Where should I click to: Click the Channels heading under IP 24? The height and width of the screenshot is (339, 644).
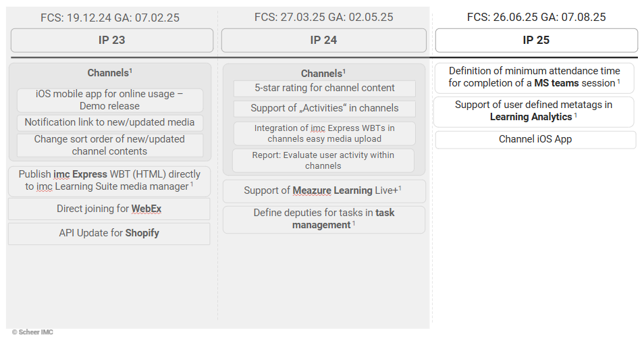(323, 73)
